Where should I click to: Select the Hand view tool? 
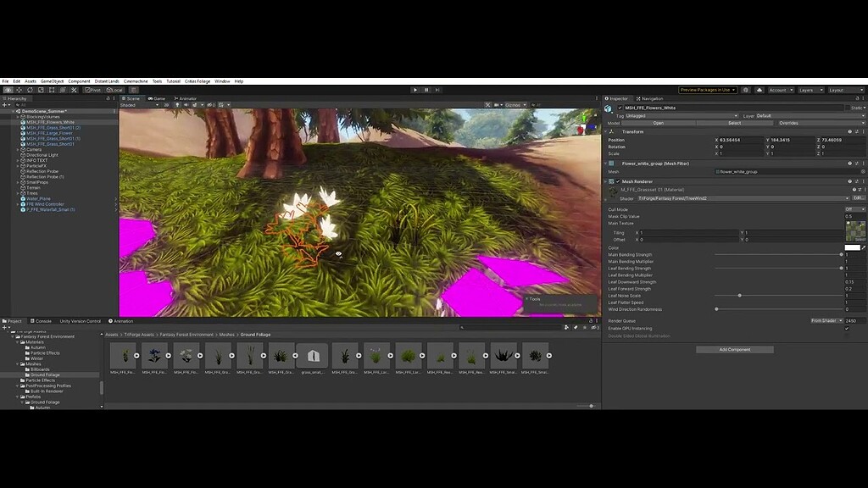coord(8,89)
